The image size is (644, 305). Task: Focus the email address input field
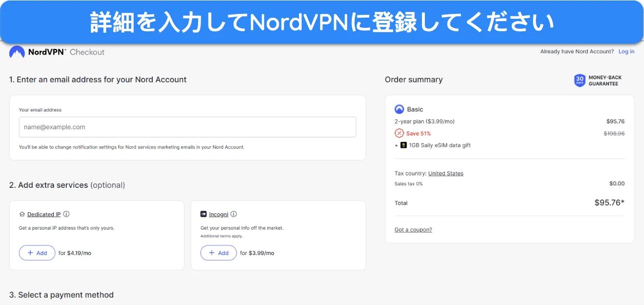click(187, 127)
